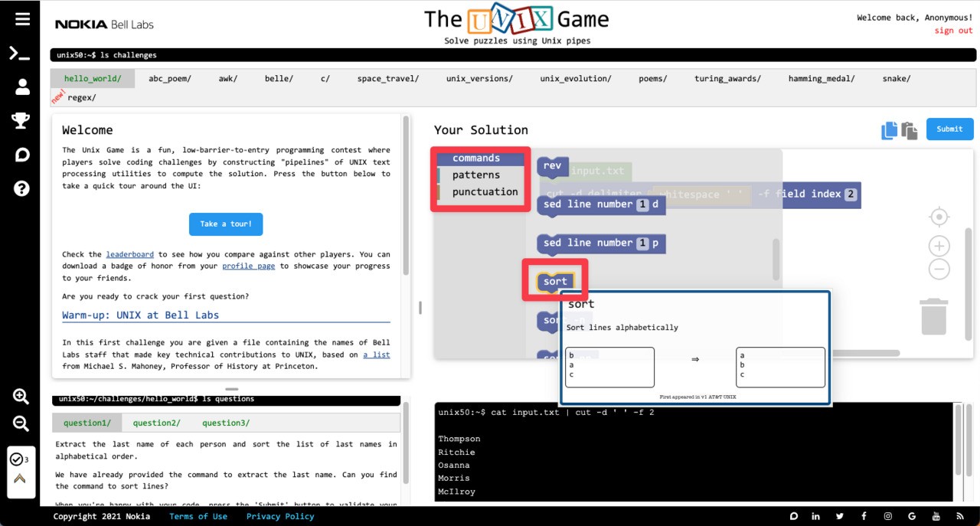
Task: Click the field index value 2 input
Action: coord(848,194)
